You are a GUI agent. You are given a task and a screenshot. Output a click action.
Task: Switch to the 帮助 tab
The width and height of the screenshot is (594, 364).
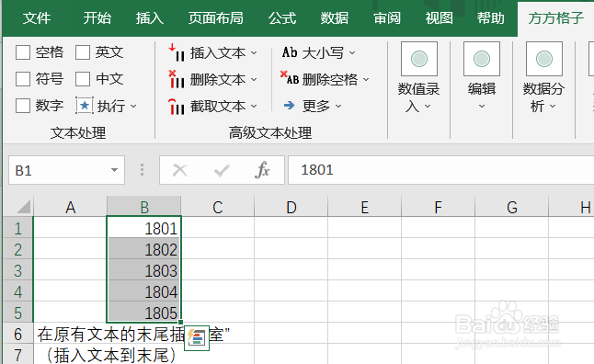pyautogui.click(x=491, y=17)
